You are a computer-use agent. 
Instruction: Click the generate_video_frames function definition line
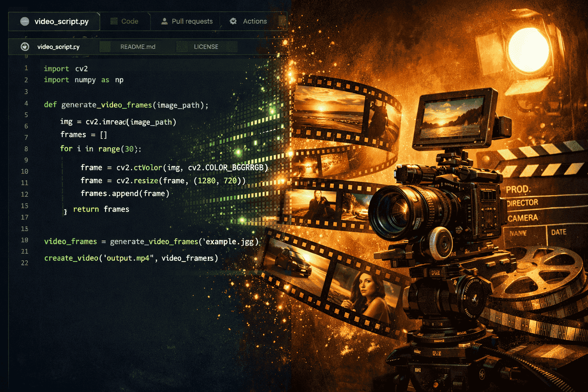click(126, 105)
